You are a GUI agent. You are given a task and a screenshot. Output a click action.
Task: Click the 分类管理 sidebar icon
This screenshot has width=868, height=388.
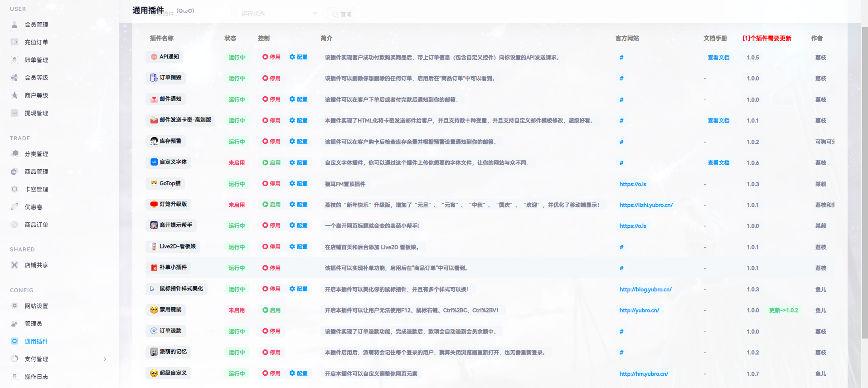[x=15, y=154]
